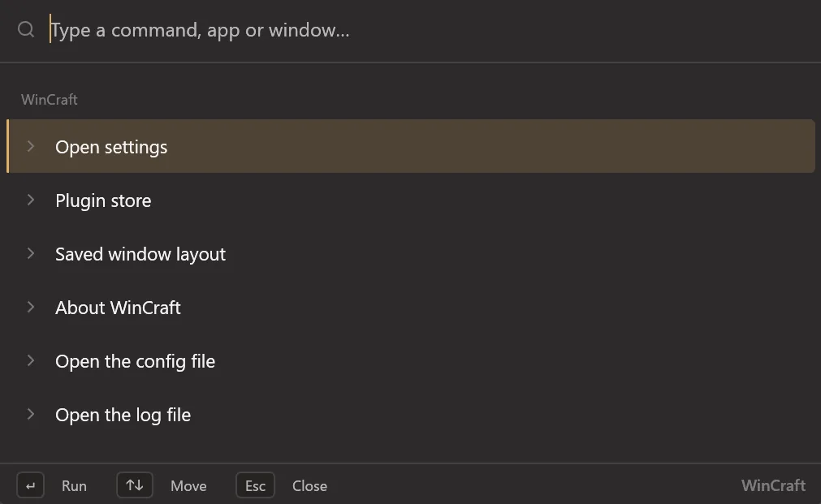The width and height of the screenshot is (821, 504).
Task: Select Open the log file command
Action: tap(411, 415)
